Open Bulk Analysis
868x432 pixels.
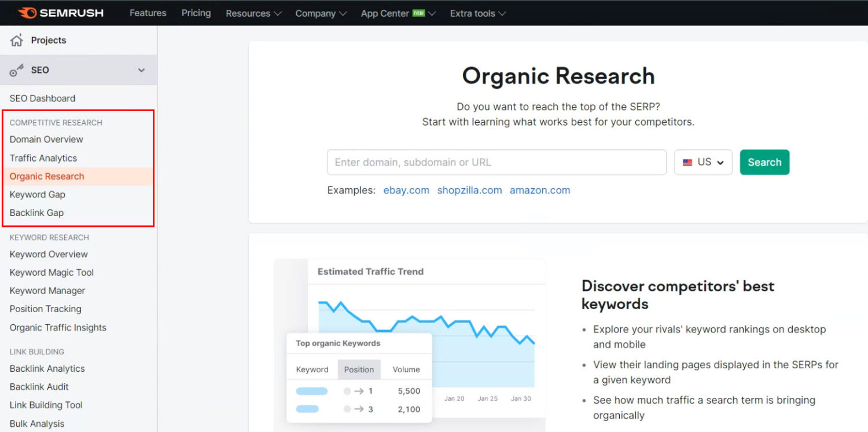[x=37, y=424]
